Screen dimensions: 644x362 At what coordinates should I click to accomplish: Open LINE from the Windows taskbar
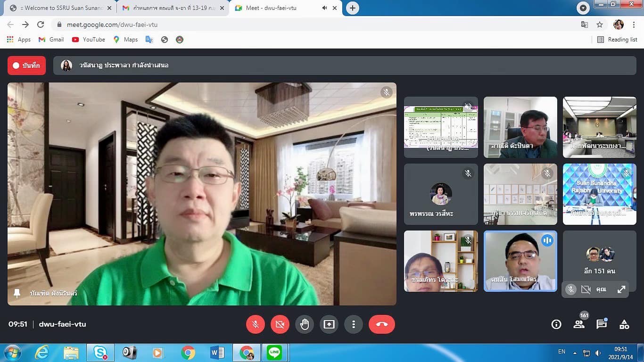[274, 353]
